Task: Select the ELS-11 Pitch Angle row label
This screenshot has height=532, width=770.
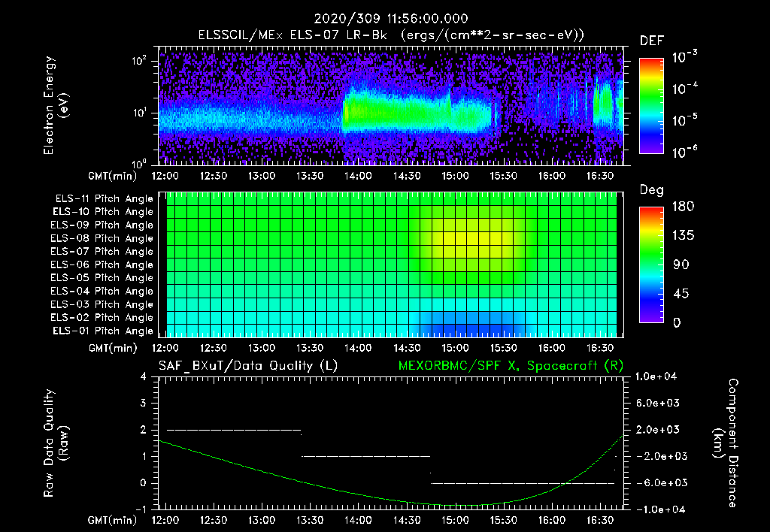Action: point(104,199)
